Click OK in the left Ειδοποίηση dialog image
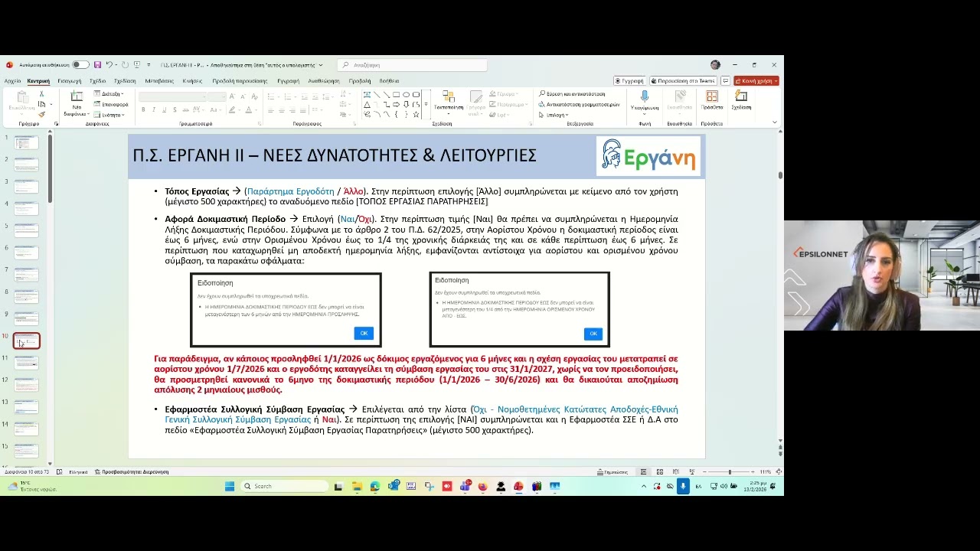Screen dimensions: 980x551 tap(364, 333)
